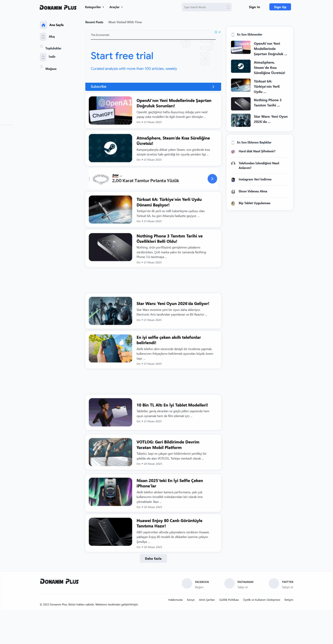
Task: Click the Start free trial ad headline
Action: click(122, 56)
